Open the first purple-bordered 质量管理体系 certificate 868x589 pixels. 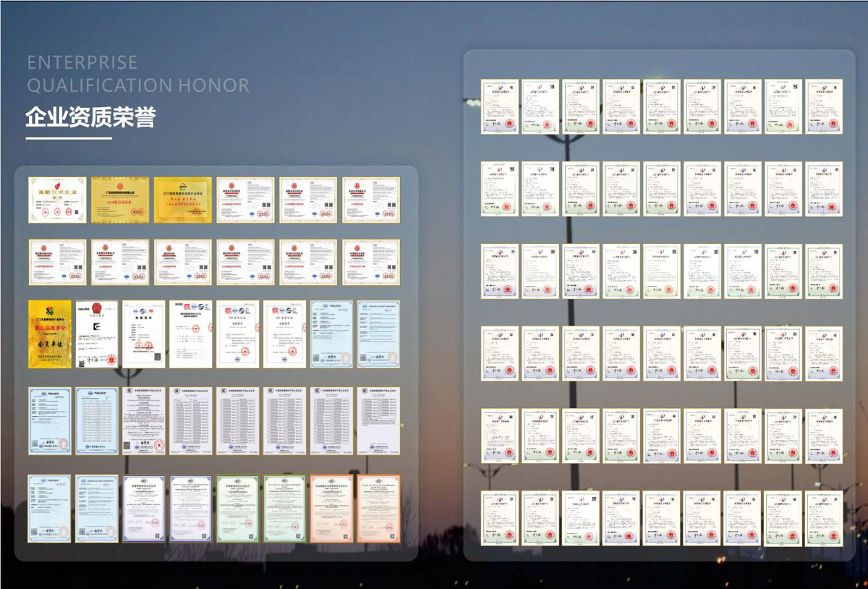(143, 509)
